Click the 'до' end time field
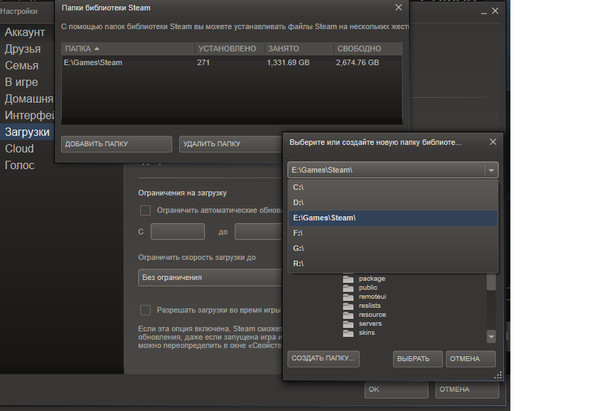This screenshot has width=600, height=411. pyautogui.click(x=259, y=232)
